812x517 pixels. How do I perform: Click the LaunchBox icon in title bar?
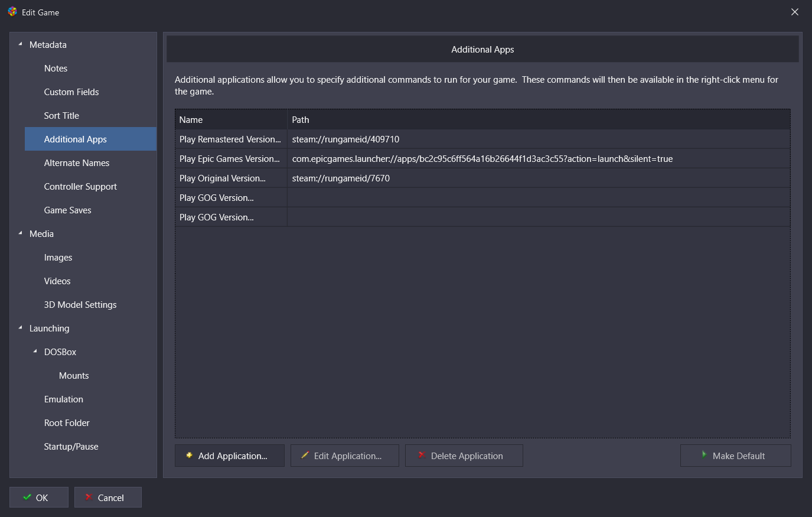pyautogui.click(x=12, y=12)
